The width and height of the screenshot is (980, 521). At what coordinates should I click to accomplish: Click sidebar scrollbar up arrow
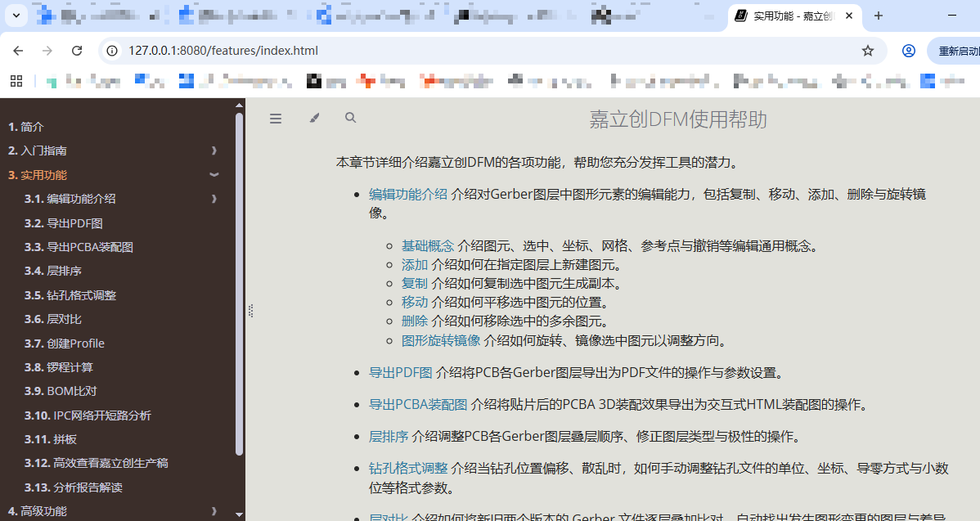239,105
